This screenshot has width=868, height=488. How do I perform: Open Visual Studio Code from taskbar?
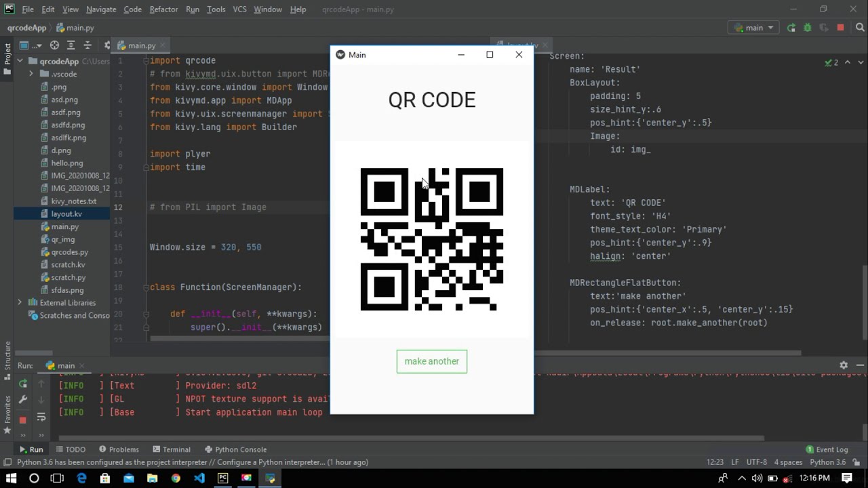(199, 478)
